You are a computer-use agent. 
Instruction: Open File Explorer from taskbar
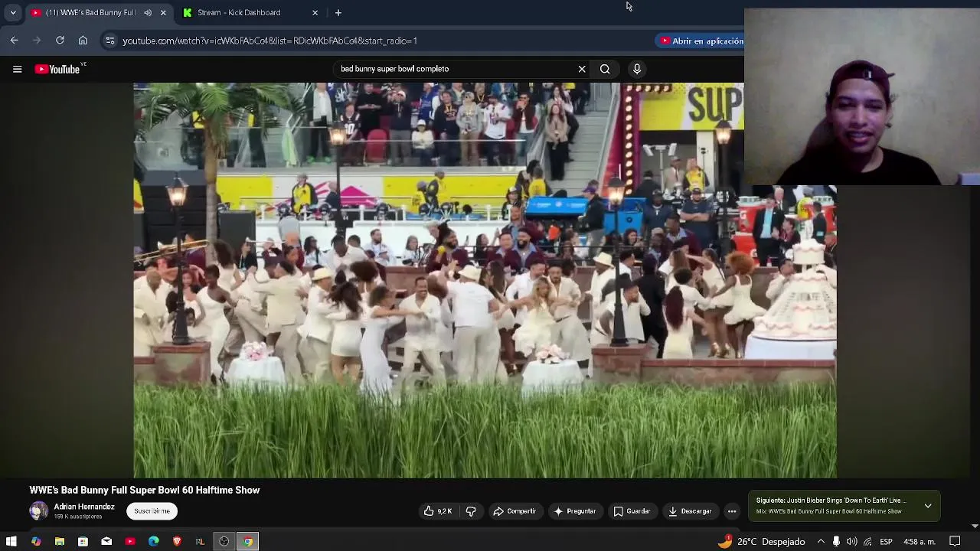coord(59,542)
